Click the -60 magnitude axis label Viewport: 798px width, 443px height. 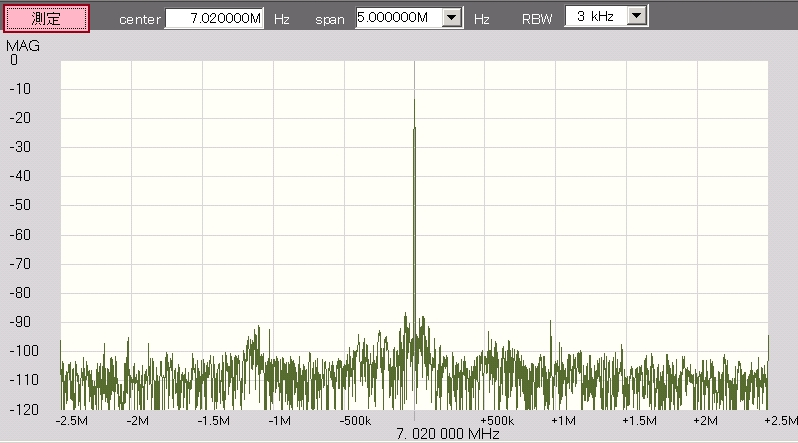click(18, 235)
